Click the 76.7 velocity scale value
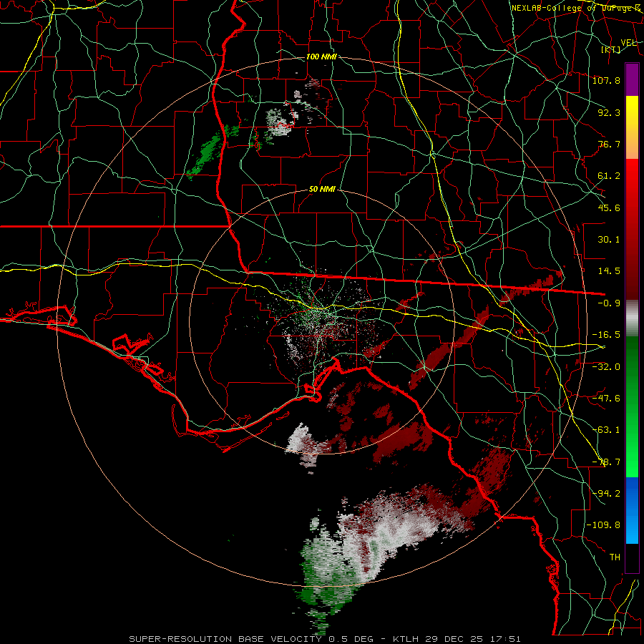The width and height of the screenshot is (644, 644). coord(609,144)
